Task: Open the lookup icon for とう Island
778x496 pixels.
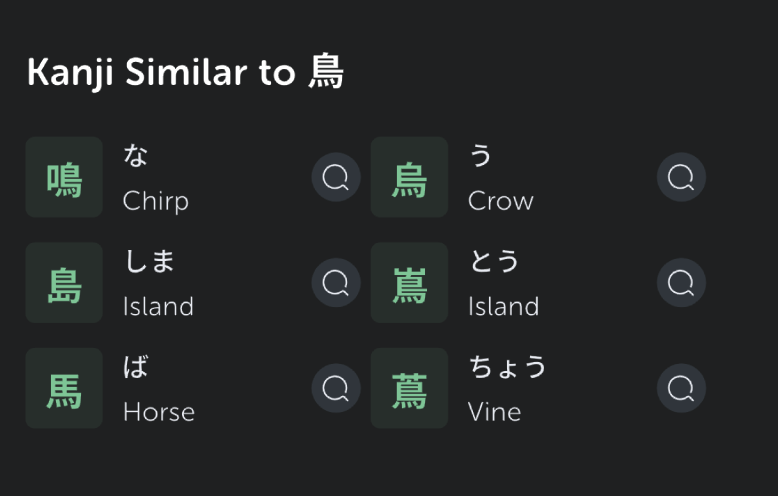Action: [x=681, y=283]
